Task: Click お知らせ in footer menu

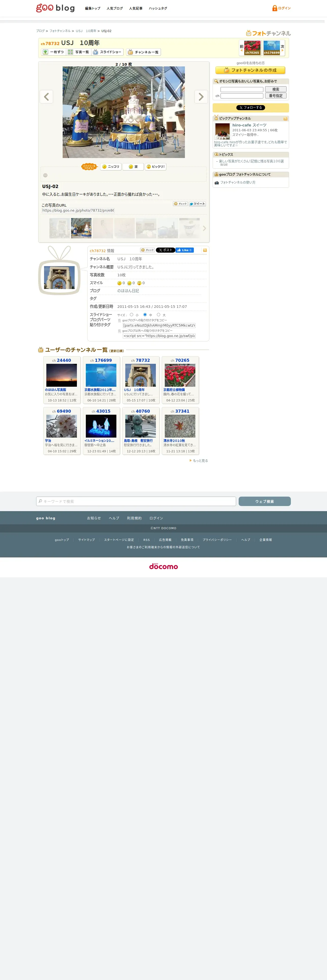Action: (x=94, y=518)
